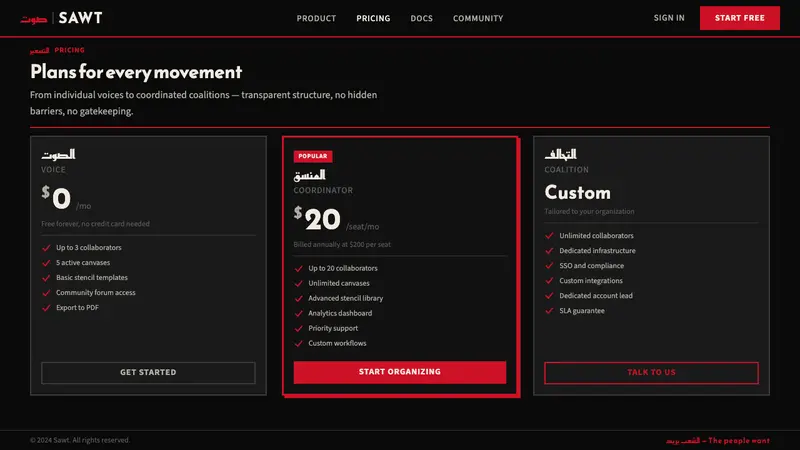Screen dimensions: 800x450
Task: Click the checkmark beside Advanced stencil library
Action: tap(298, 298)
